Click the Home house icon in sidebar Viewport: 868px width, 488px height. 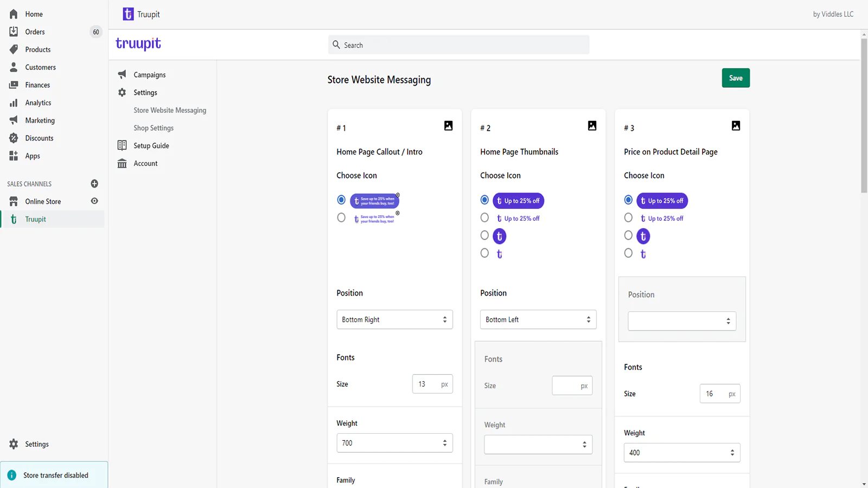[x=14, y=14]
